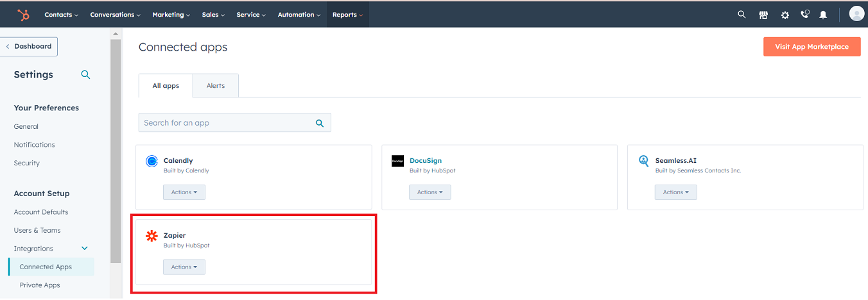The height and width of the screenshot is (300, 868).
Task: Switch to the Alerts tab
Action: tap(216, 86)
